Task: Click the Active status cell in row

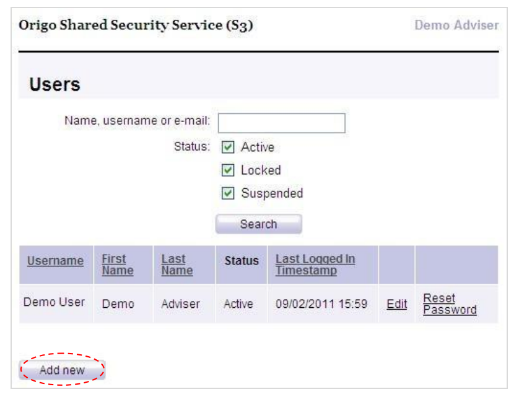Action: [238, 303]
